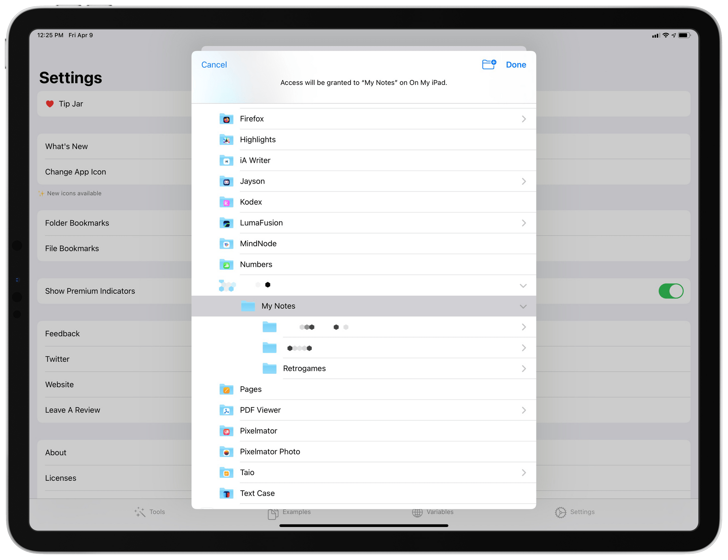
Task: Tap the Variables globe icon in tab bar
Action: pos(417,512)
